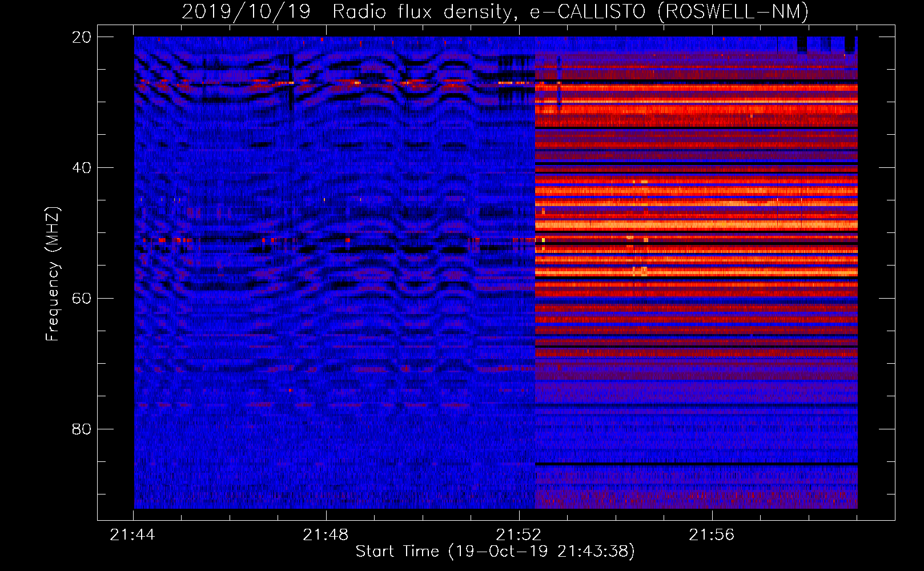Select the 60 frequency tick label
Screen dimensions: 924x571
[82, 299]
